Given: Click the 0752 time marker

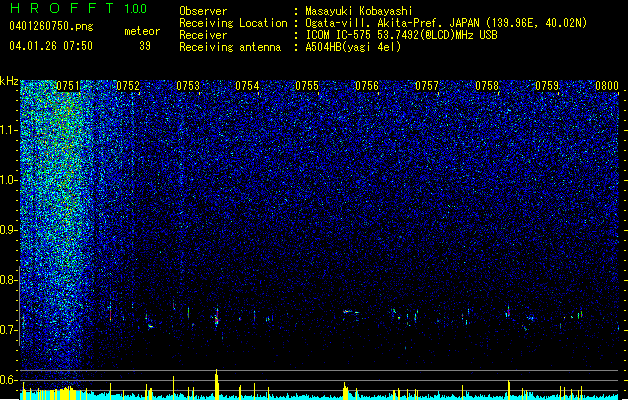Looking at the screenshot, I should (128, 86).
